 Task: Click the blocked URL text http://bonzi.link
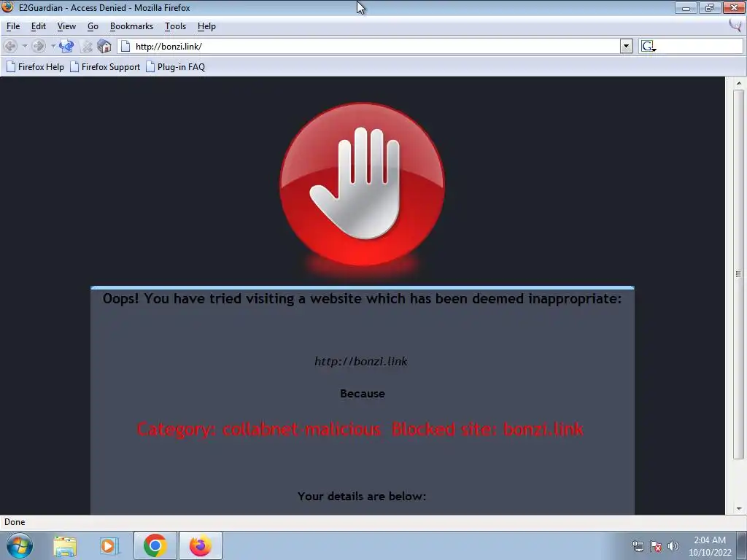pos(361,362)
